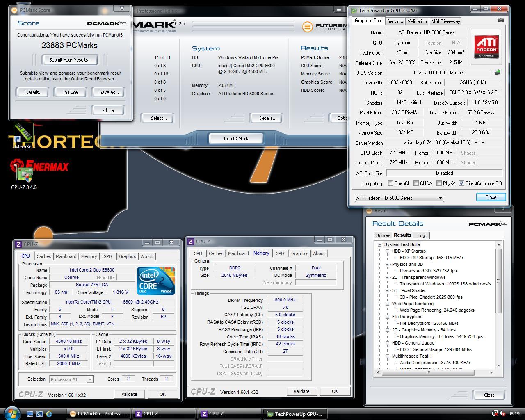The image size is (525, 420).
Task: Click the PCMark05 taskbar button
Action: 98,414
